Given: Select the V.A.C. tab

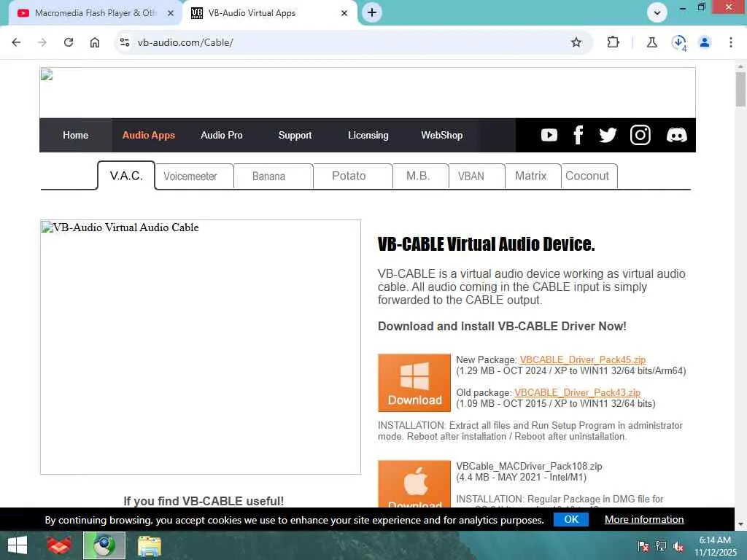Looking at the screenshot, I should tap(126, 176).
